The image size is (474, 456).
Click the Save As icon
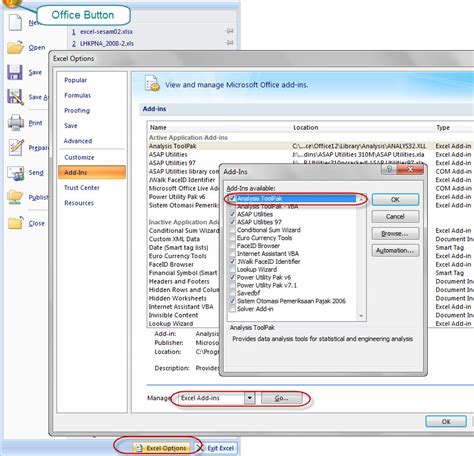coord(15,97)
